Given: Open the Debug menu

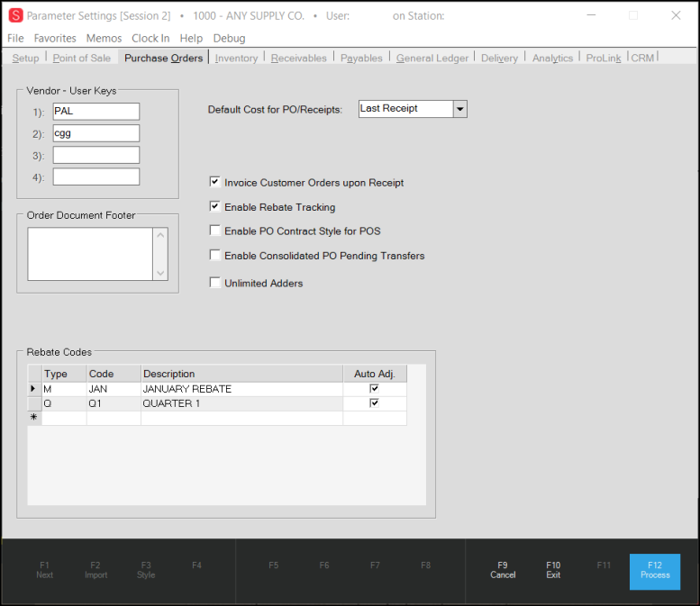Looking at the screenshot, I should click(229, 39).
